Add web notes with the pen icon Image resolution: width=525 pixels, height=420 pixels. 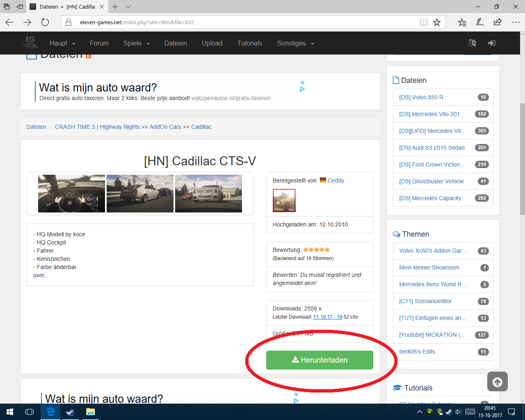click(480, 22)
